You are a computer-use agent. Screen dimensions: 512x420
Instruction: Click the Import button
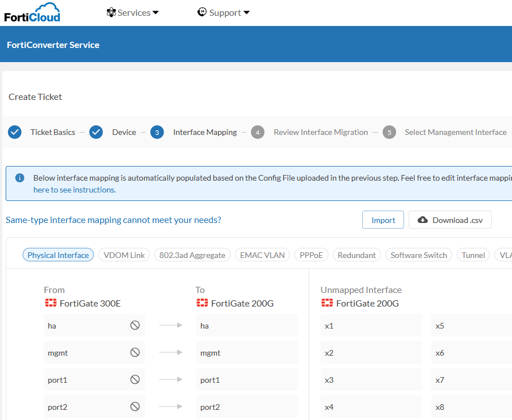tap(383, 220)
